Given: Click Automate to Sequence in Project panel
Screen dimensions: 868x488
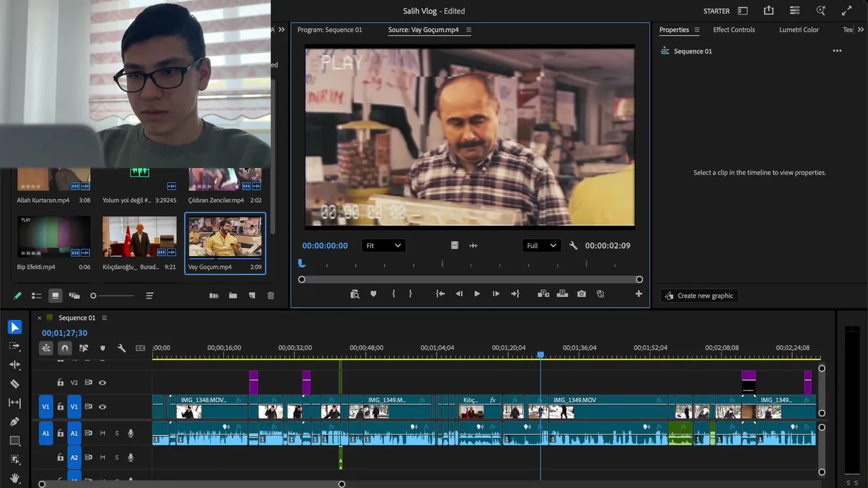Looking at the screenshot, I should point(214,296).
